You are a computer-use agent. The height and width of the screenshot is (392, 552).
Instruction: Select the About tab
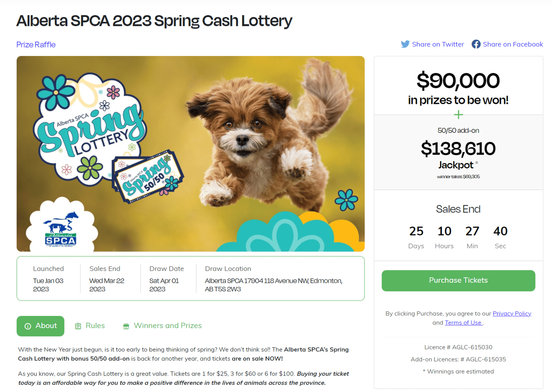point(40,326)
